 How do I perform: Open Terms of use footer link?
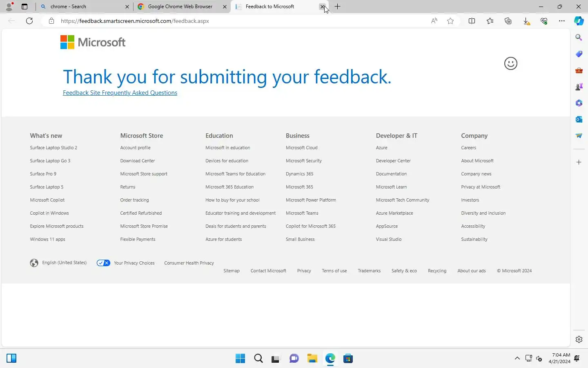[334, 271]
